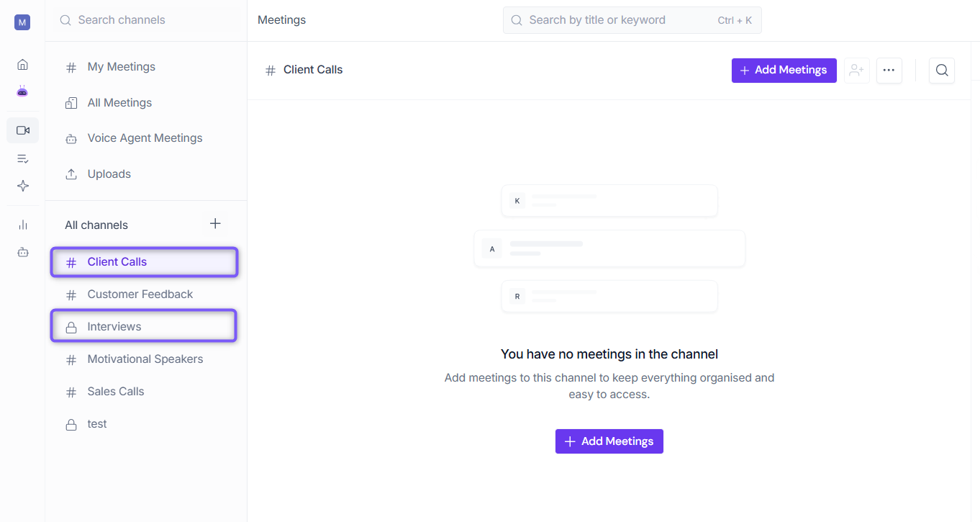Open the bar chart analytics icon
Image resolution: width=980 pixels, height=522 pixels.
click(23, 225)
